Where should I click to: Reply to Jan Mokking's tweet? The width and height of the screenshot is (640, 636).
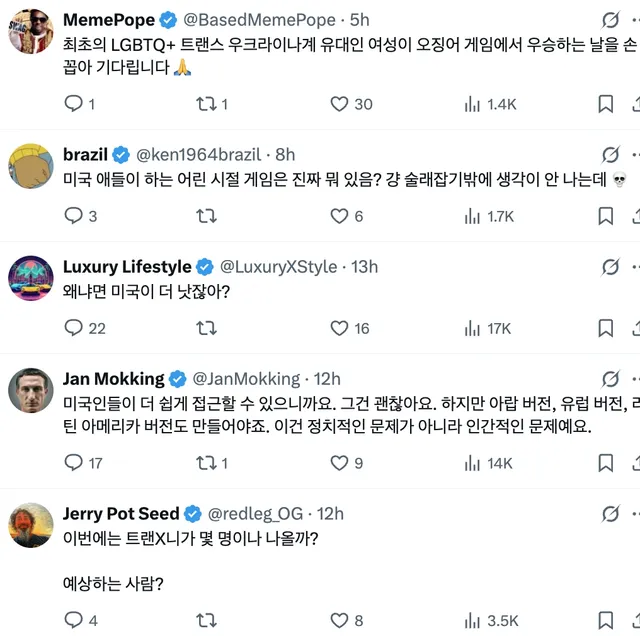(74, 462)
